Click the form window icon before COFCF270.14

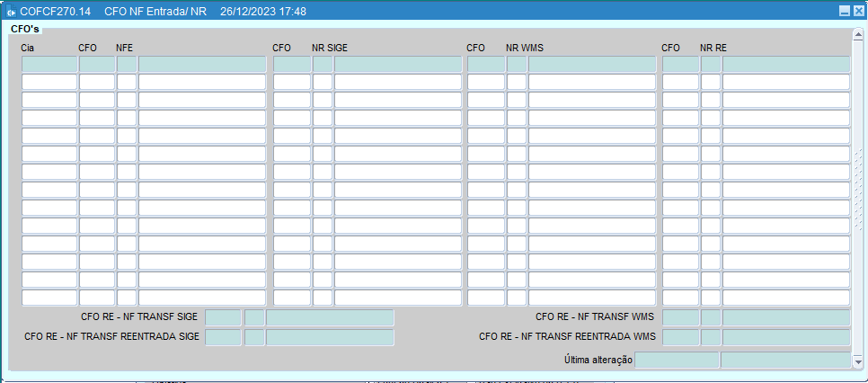coord(11,12)
